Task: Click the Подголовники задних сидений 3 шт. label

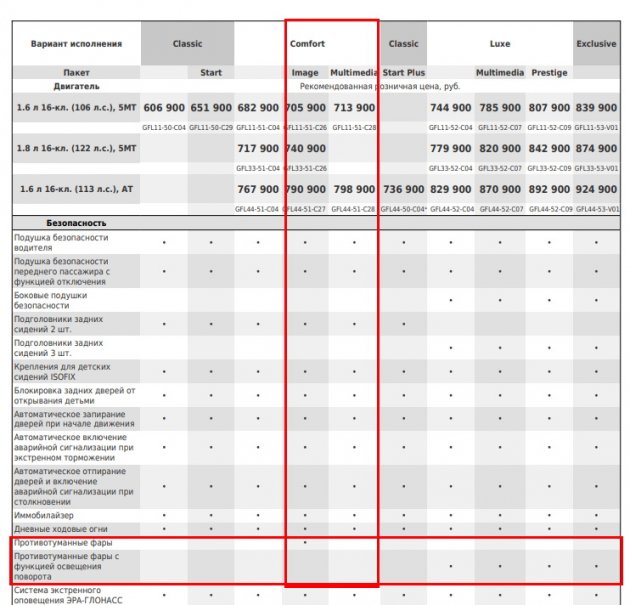Action: pyautogui.click(x=55, y=348)
